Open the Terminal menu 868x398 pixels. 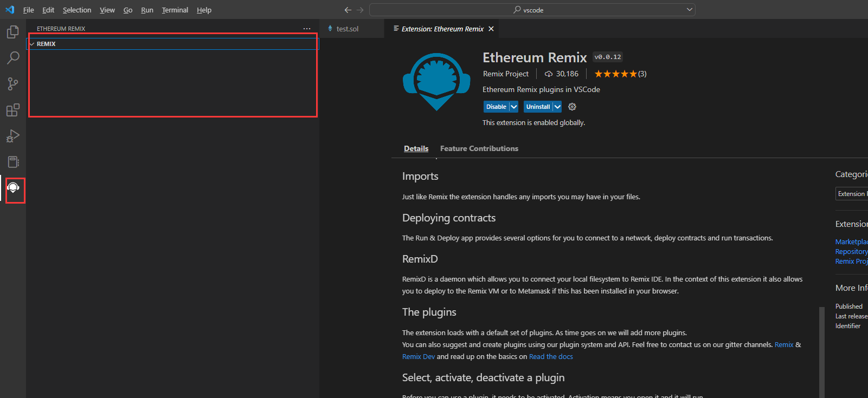tap(175, 10)
